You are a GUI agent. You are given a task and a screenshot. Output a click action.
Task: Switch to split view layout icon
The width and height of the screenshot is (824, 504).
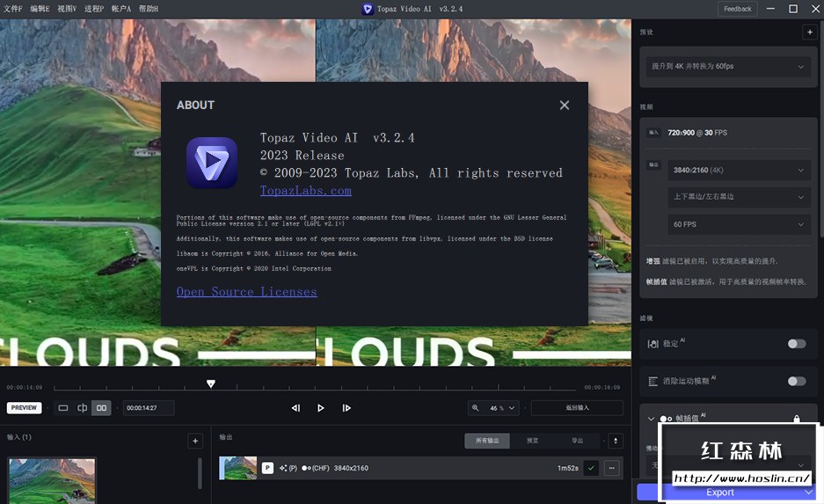pyautogui.click(x=82, y=408)
